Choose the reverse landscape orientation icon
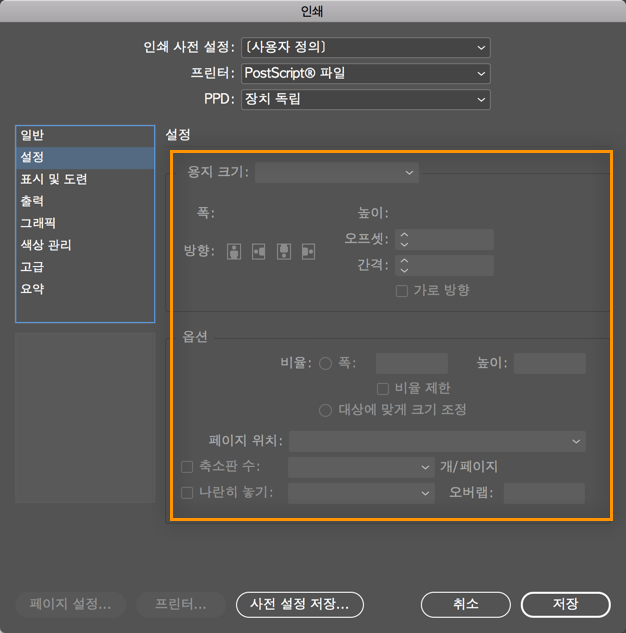 point(308,252)
